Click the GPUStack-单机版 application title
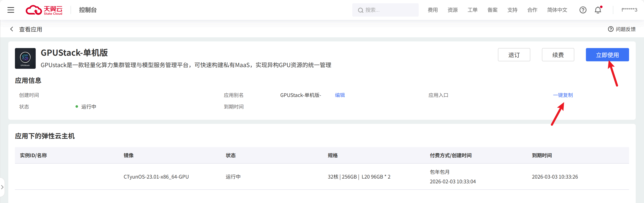 coord(74,53)
